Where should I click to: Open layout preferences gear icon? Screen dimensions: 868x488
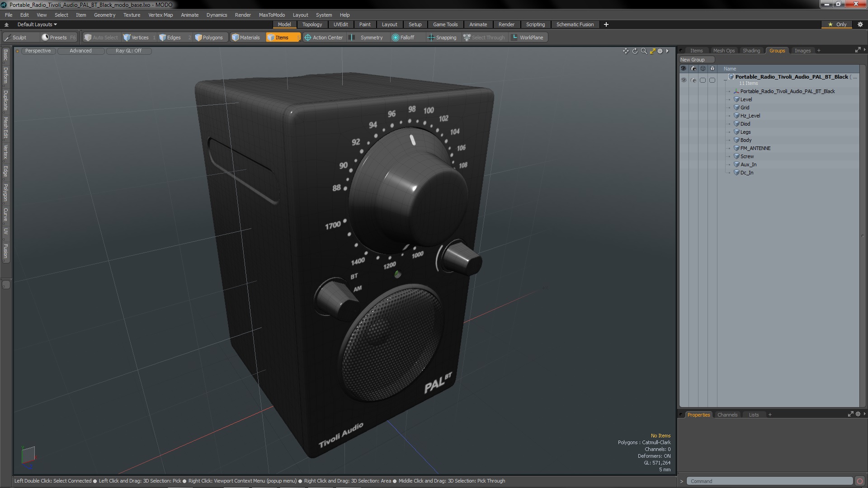(860, 24)
